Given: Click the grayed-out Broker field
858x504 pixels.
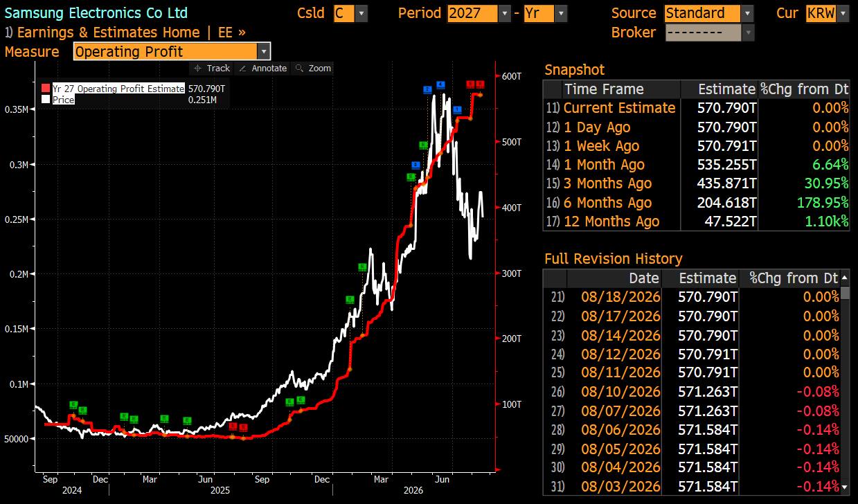Looking at the screenshot, I should click(x=702, y=33).
